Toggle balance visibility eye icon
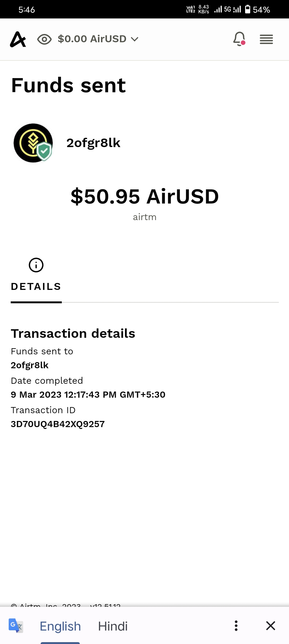The width and height of the screenshot is (289, 644). tap(44, 39)
